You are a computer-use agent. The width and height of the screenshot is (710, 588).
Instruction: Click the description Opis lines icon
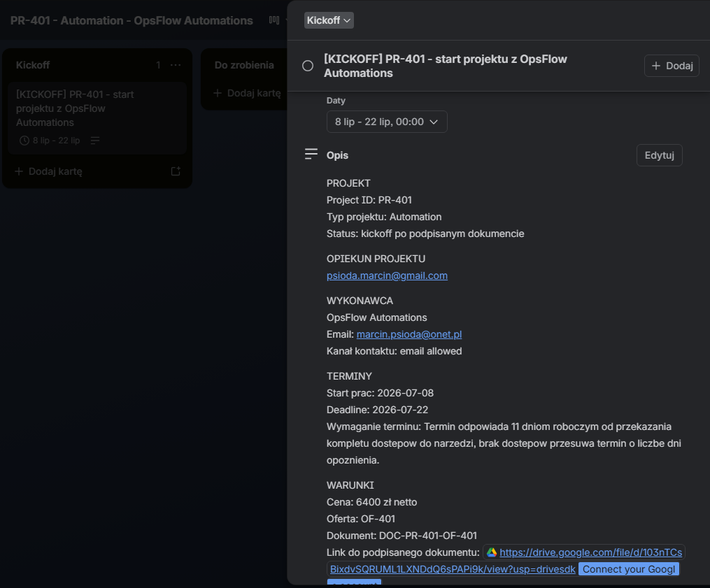pyautogui.click(x=311, y=155)
